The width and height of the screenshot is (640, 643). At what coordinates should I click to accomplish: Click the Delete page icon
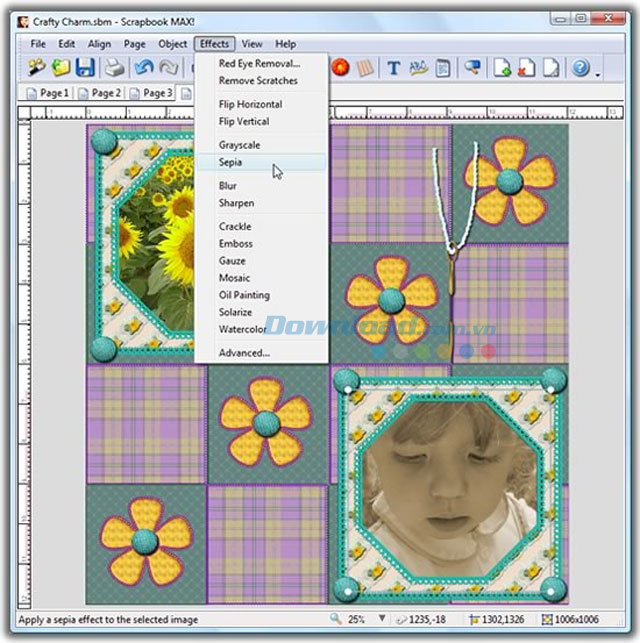coord(527,68)
